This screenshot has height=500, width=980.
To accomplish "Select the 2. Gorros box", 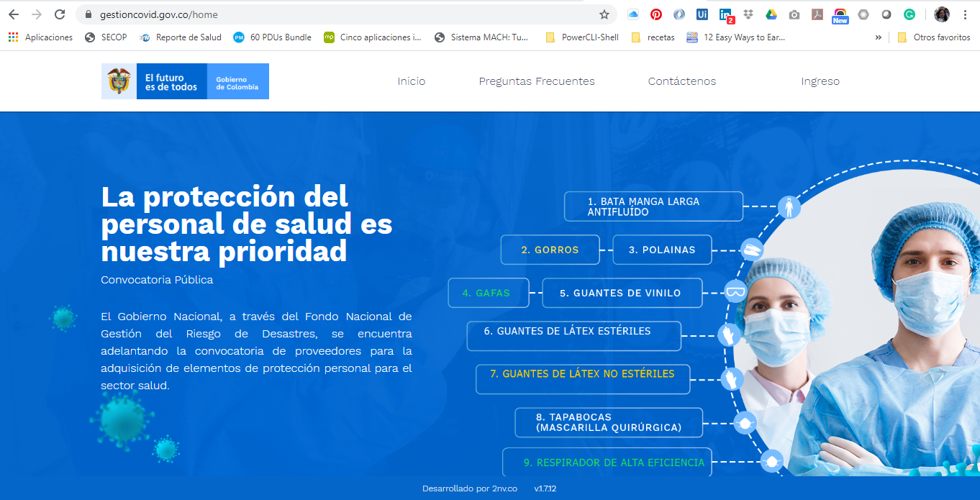I will pyautogui.click(x=550, y=250).
